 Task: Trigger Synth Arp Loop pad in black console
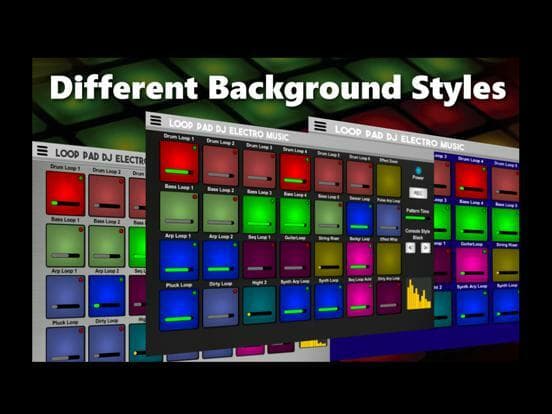[x=295, y=303]
